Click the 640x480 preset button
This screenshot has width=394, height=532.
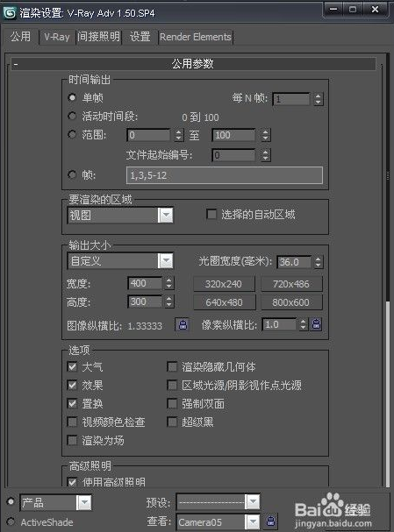[x=224, y=302]
